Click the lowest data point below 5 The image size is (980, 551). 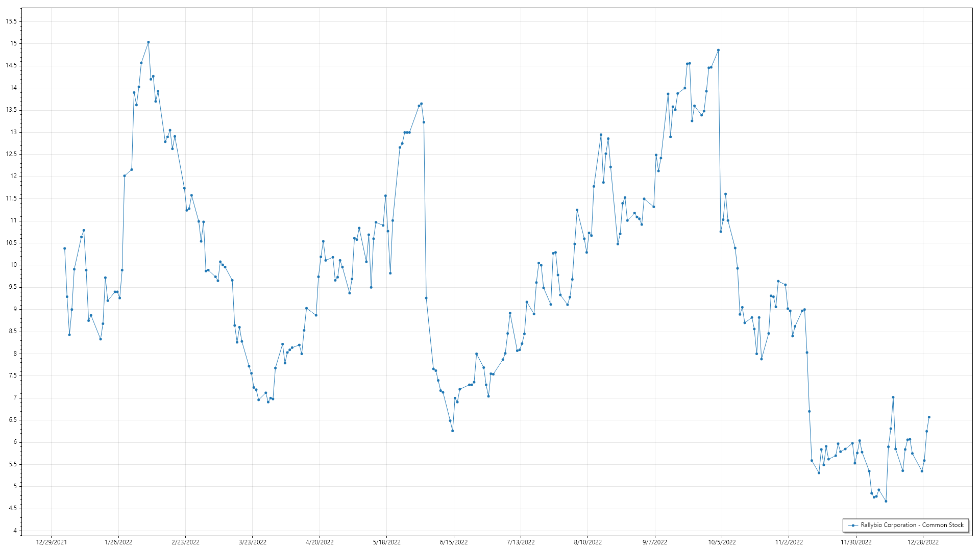(x=886, y=501)
